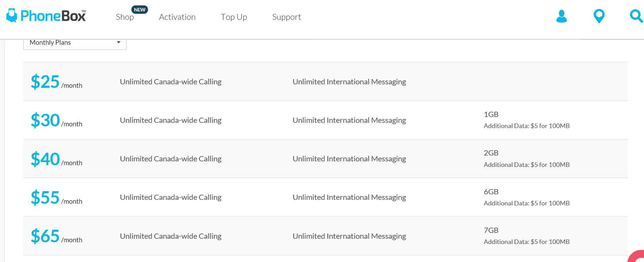Image resolution: width=644 pixels, height=262 pixels.
Task: Open the Top Up menu item
Action: 234,17
